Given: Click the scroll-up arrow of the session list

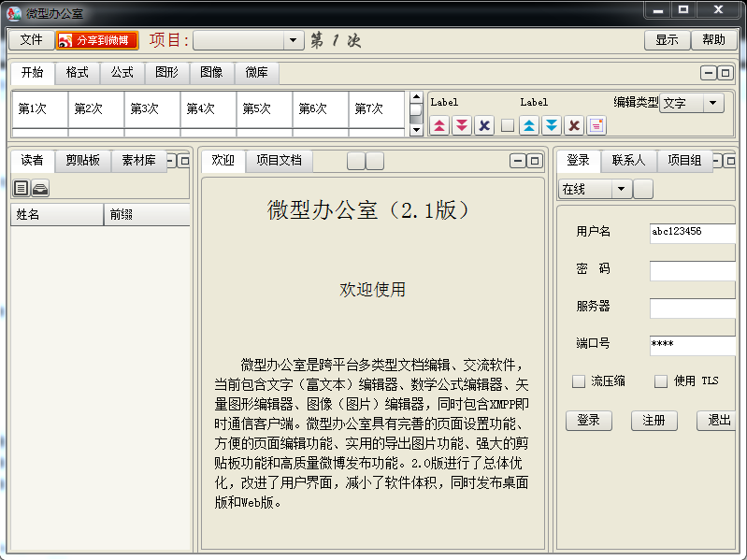Looking at the screenshot, I should coord(416,97).
